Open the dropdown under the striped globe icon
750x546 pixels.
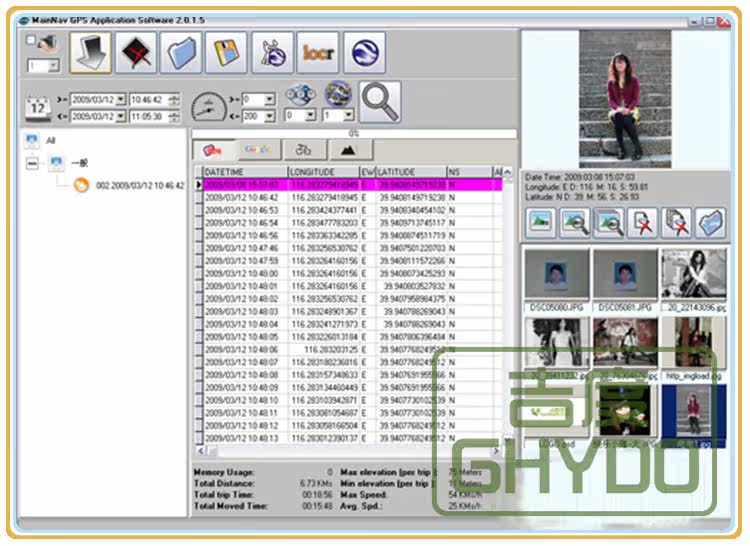(x=349, y=115)
